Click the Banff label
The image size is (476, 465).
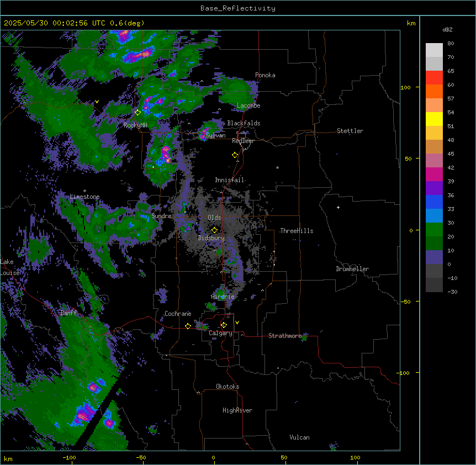[x=68, y=313]
